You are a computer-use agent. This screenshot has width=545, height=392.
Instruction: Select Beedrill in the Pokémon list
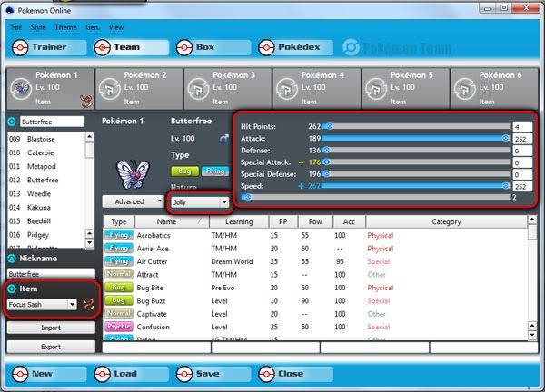point(46,221)
